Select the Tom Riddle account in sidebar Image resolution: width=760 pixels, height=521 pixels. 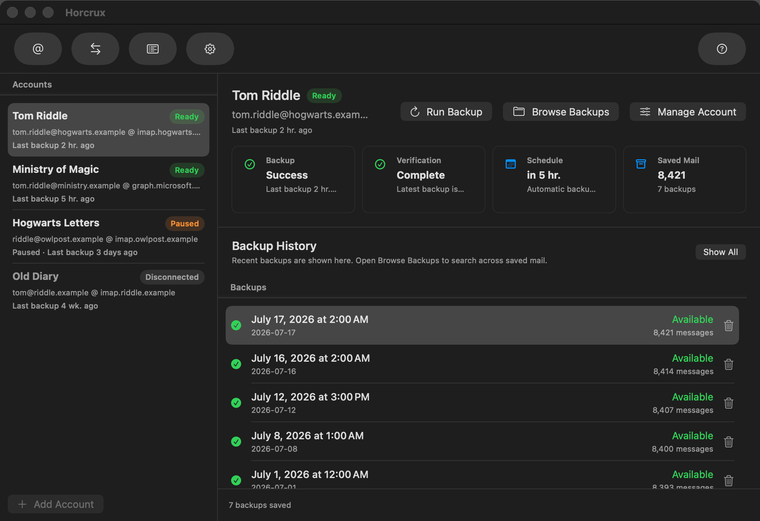coord(109,130)
